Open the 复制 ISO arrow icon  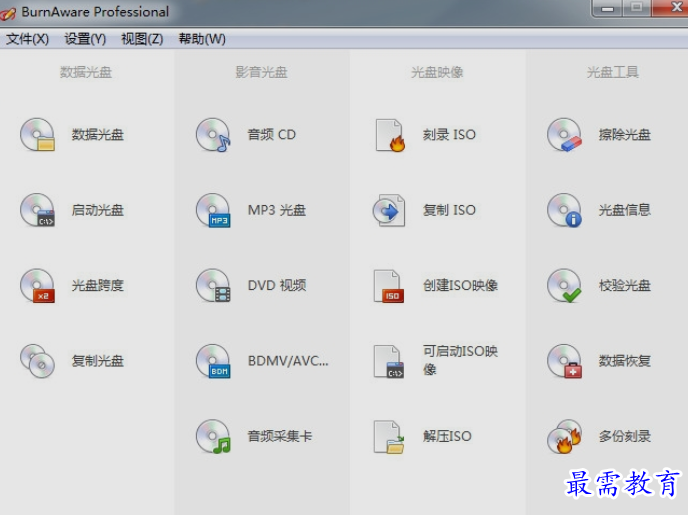pos(389,211)
